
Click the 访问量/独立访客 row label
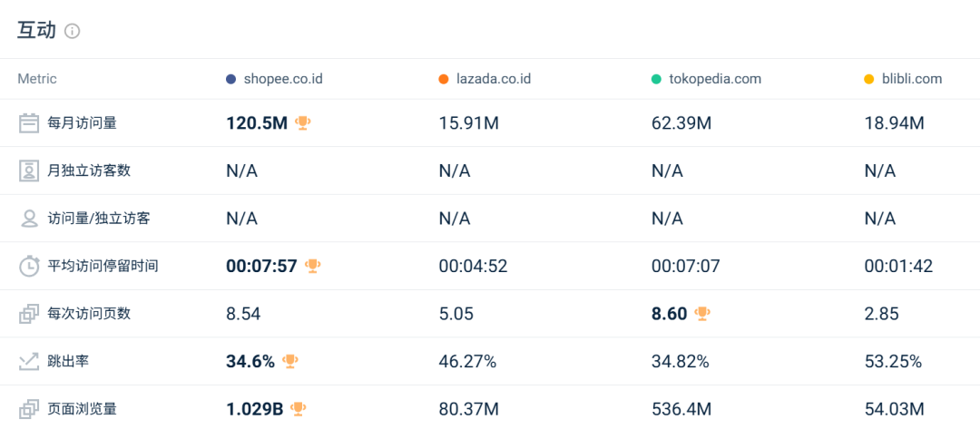pyautogui.click(x=99, y=219)
